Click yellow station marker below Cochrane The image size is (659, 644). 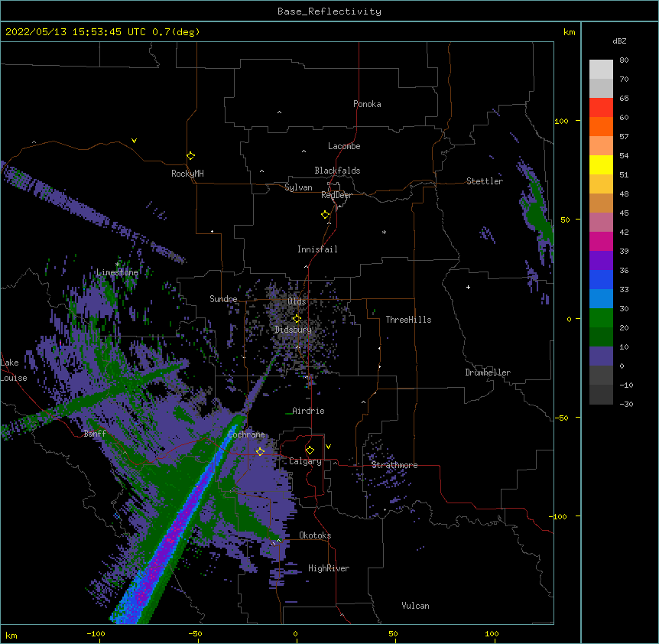(260, 452)
